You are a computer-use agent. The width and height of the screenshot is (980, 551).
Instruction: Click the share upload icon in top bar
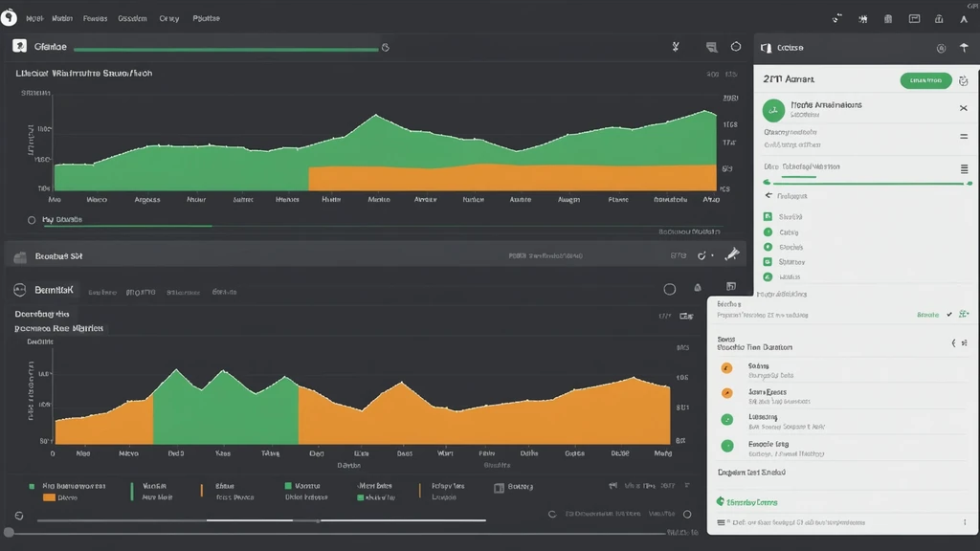coord(939,19)
